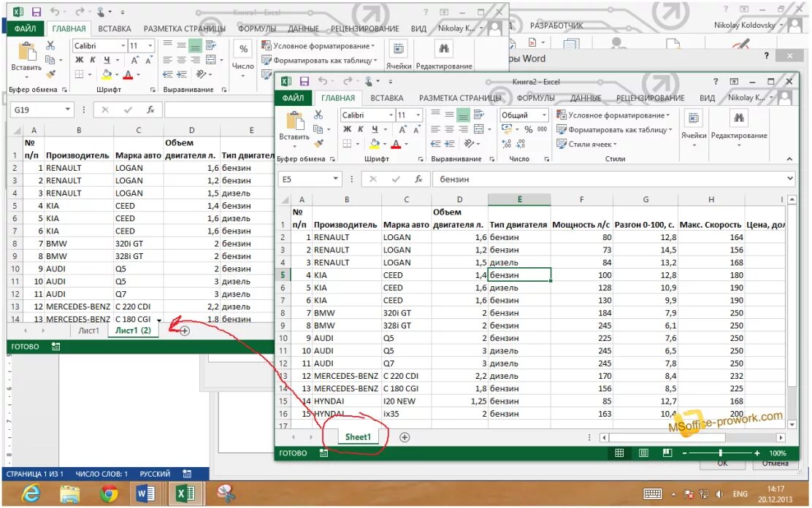812x508 pixels.
Task: Switch to Normal view in Книга2 status bar
Action: tap(618, 453)
